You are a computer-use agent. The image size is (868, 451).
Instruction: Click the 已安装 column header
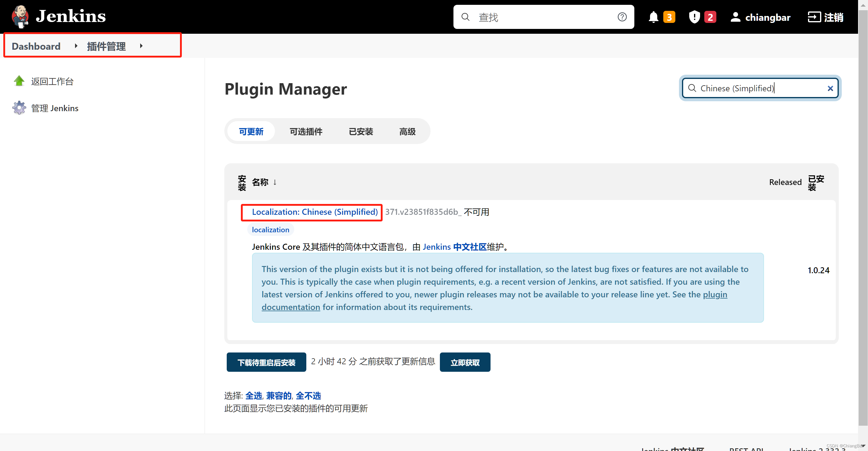pos(816,183)
